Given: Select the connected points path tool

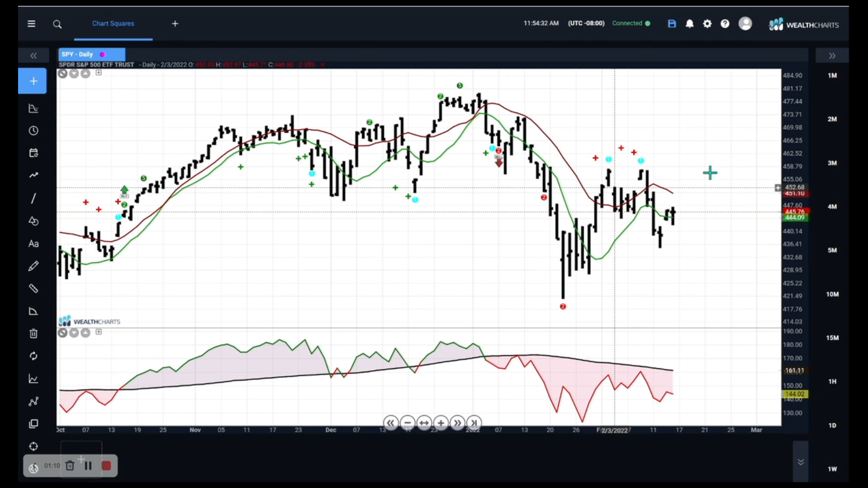Looking at the screenshot, I should pos(33,401).
